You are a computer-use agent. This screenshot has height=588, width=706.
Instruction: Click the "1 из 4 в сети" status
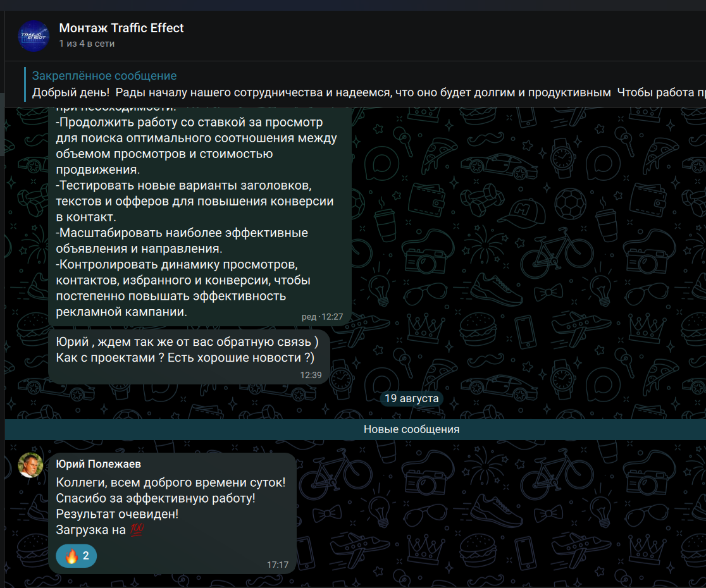pyautogui.click(x=87, y=44)
